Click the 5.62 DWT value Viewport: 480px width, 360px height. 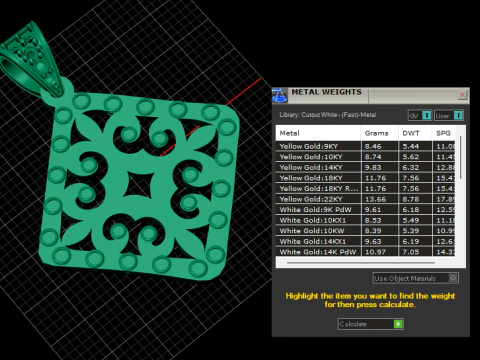pos(411,157)
